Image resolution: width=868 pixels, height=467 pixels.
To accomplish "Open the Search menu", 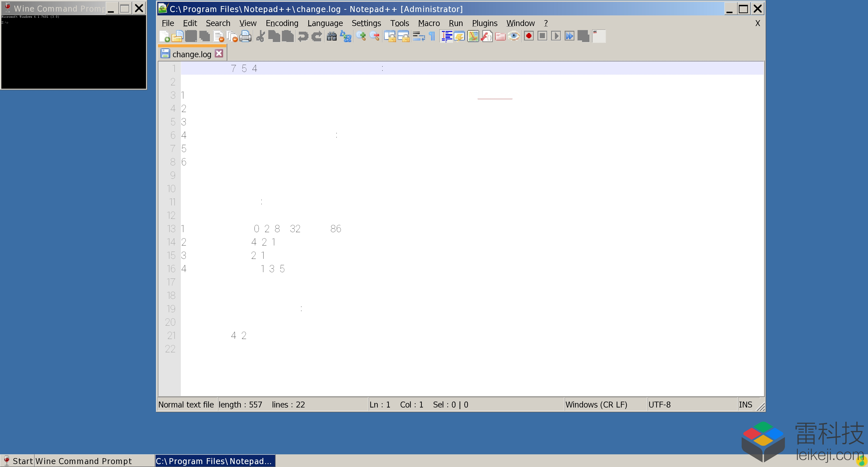I will click(217, 23).
